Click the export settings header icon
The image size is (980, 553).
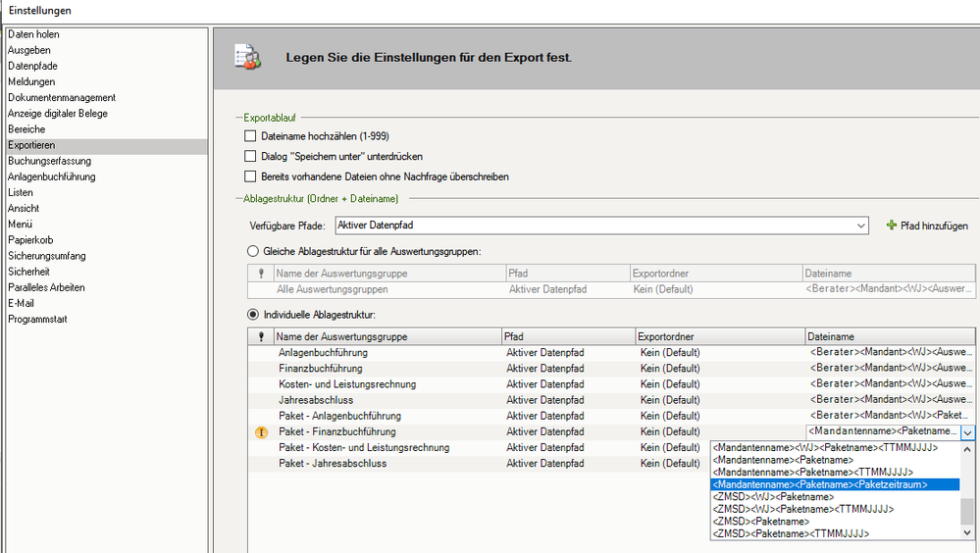click(246, 57)
